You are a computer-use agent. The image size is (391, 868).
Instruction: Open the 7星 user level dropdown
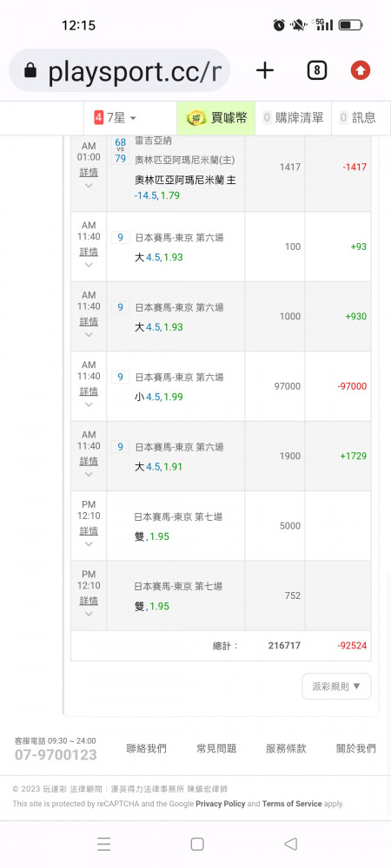pyautogui.click(x=115, y=117)
